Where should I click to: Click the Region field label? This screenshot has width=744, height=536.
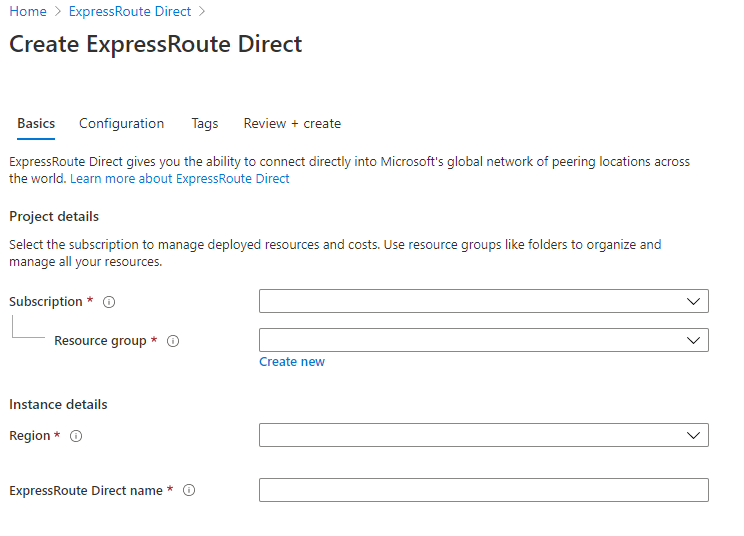pos(29,436)
